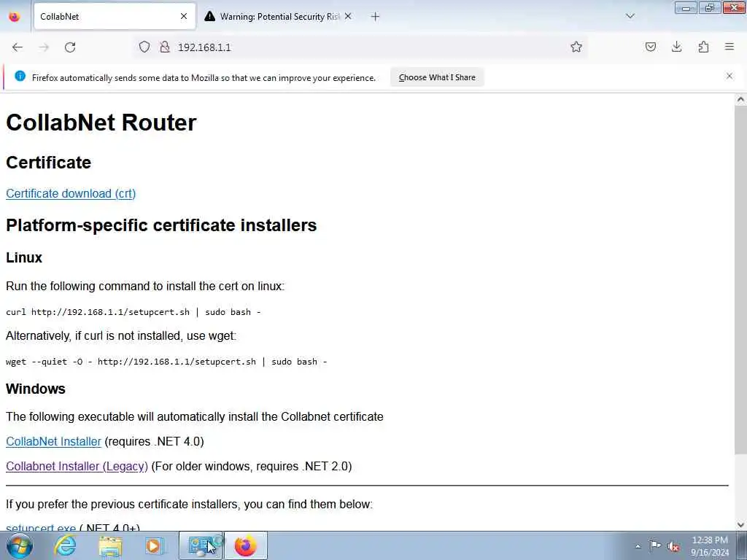Click the Windows section heading

tap(36, 389)
